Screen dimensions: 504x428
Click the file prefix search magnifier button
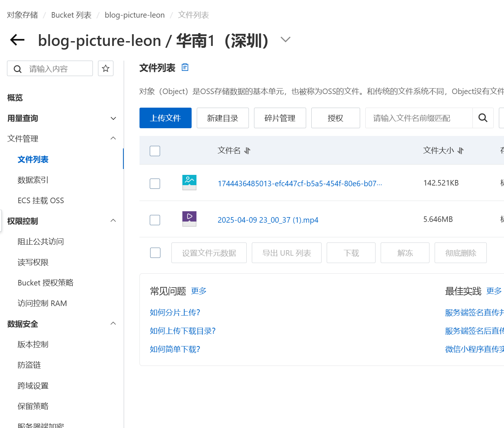pos(483,118)
